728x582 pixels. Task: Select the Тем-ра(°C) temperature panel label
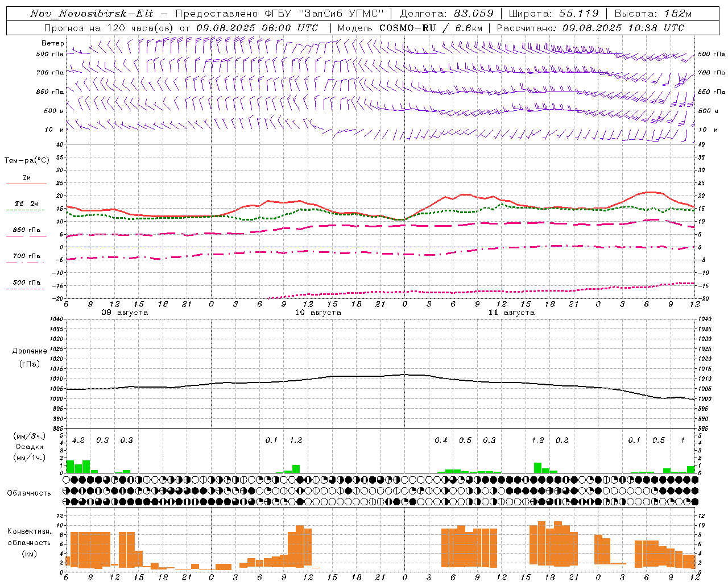pyautogui.click(x=27, y=161)
